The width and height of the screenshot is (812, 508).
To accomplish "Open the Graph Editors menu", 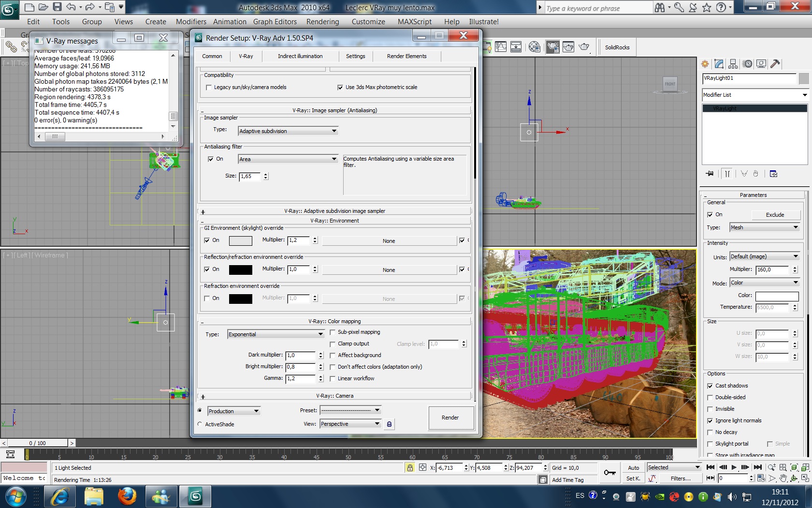I will pyautogui.click(x=275, y=22).
